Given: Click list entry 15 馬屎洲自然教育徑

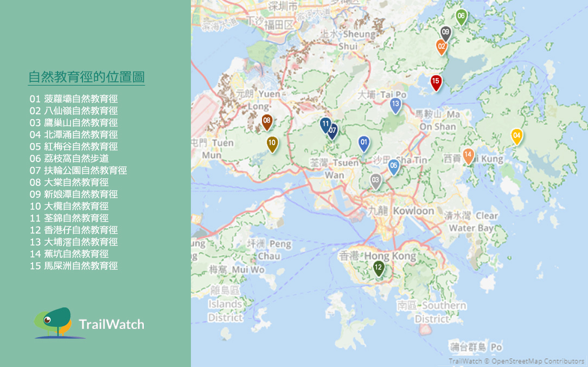Looking at the screenshot, I should coord(74,266).
